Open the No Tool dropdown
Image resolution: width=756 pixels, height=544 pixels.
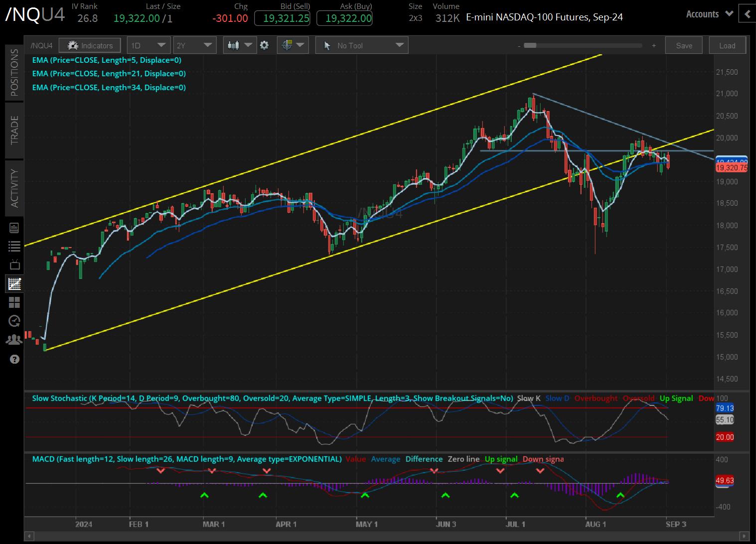(361, 45)
